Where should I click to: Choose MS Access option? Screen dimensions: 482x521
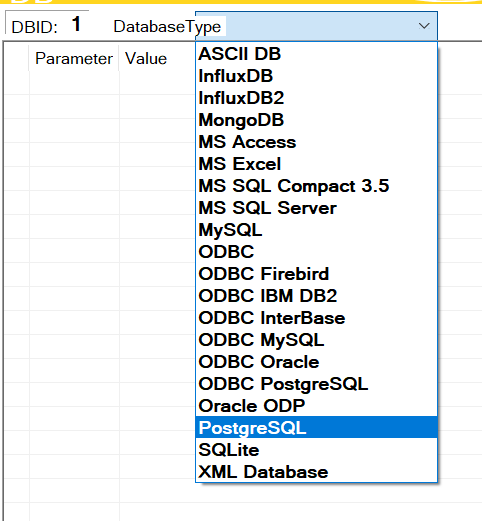316,142
